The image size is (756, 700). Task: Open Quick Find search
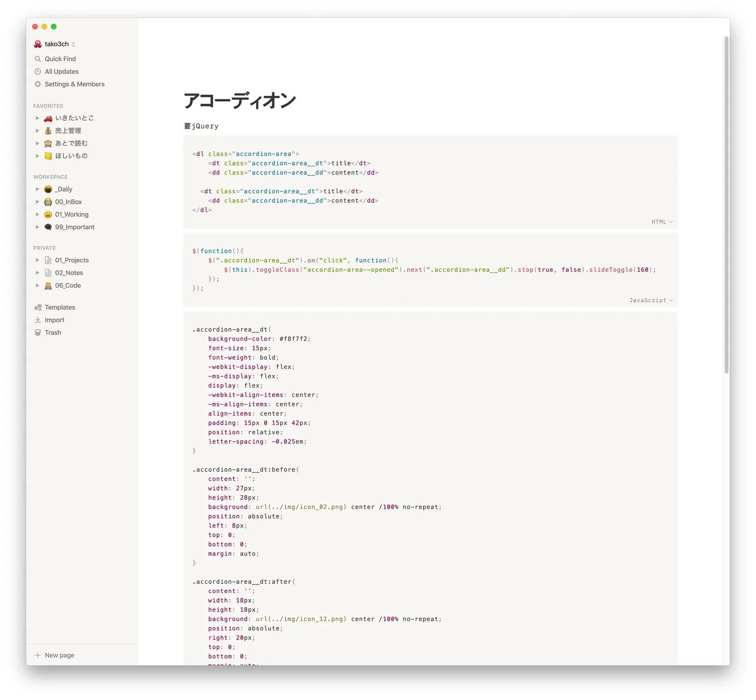click(38, 59)
